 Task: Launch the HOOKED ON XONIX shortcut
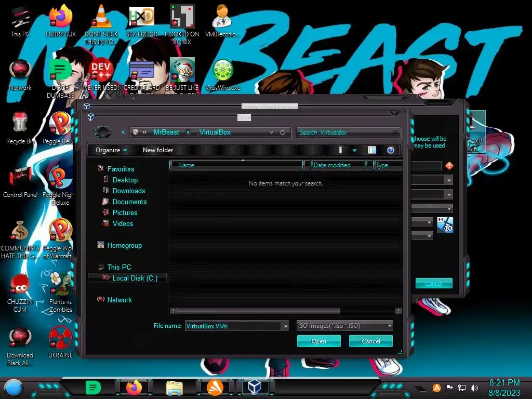182,24
